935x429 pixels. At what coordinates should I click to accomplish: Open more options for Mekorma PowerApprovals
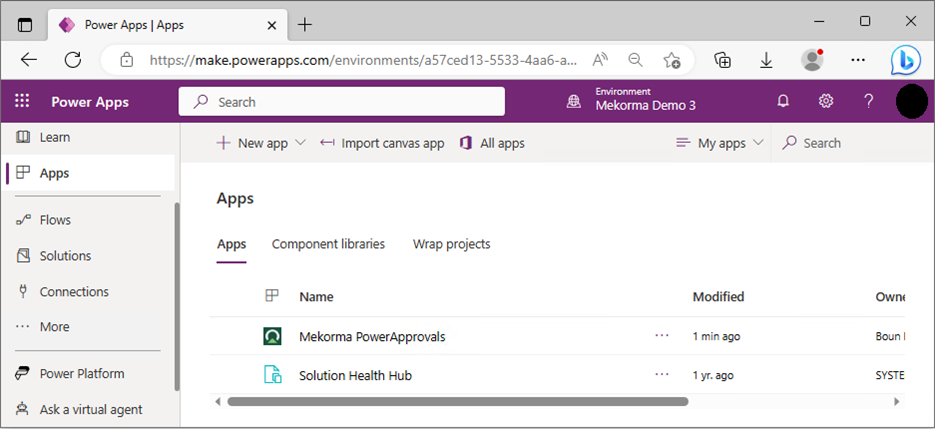661,337
